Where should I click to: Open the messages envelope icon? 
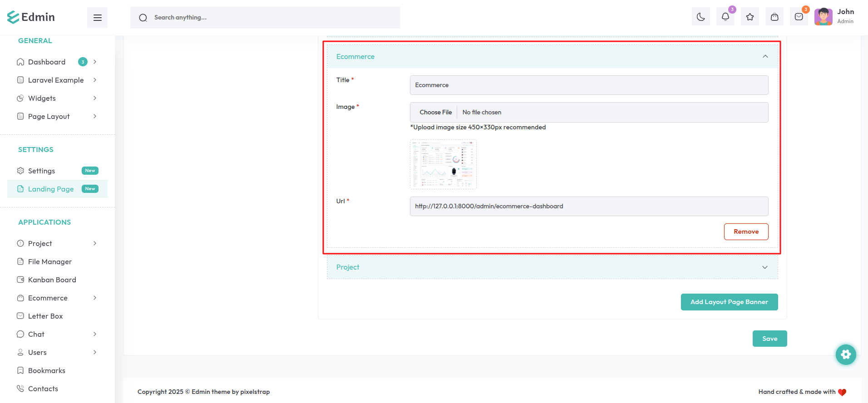(799, 17)
